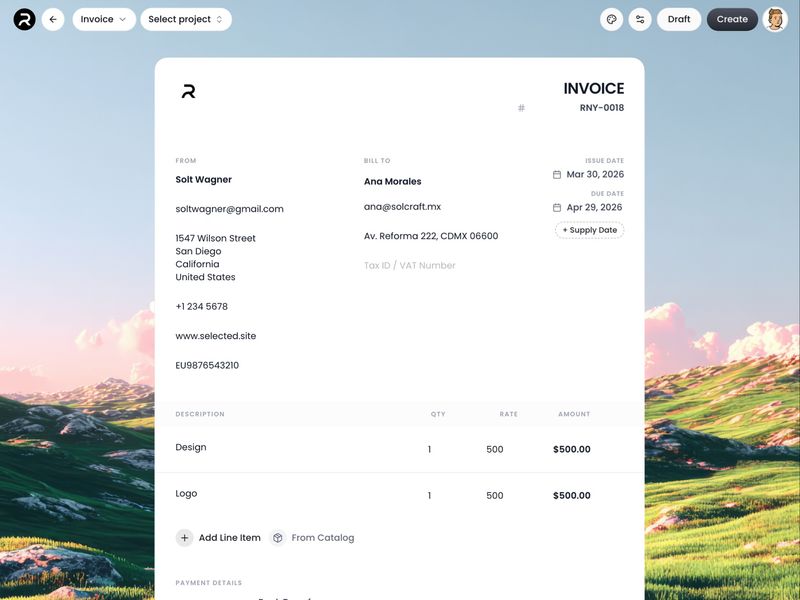Image resolution: width=800 pixels, height=600 pixels.
Task: Click the plus icon beside Add Line Item
Action: 184,537
